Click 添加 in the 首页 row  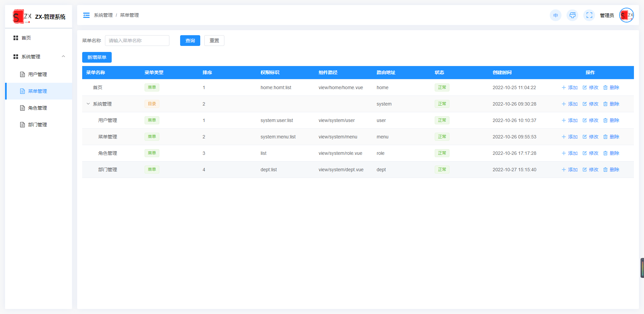tap(570, 87)
